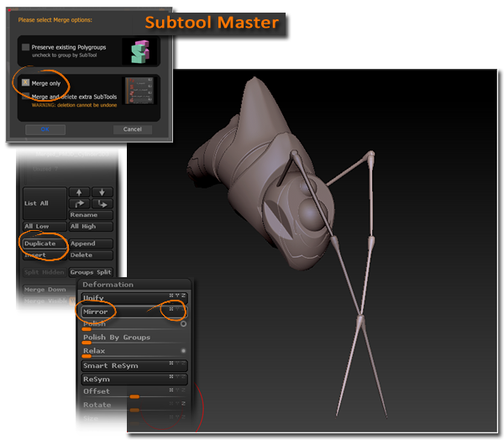Click the curved arrow pointing up-right in SubTool panel
The image size is (504, 440).
79,204
